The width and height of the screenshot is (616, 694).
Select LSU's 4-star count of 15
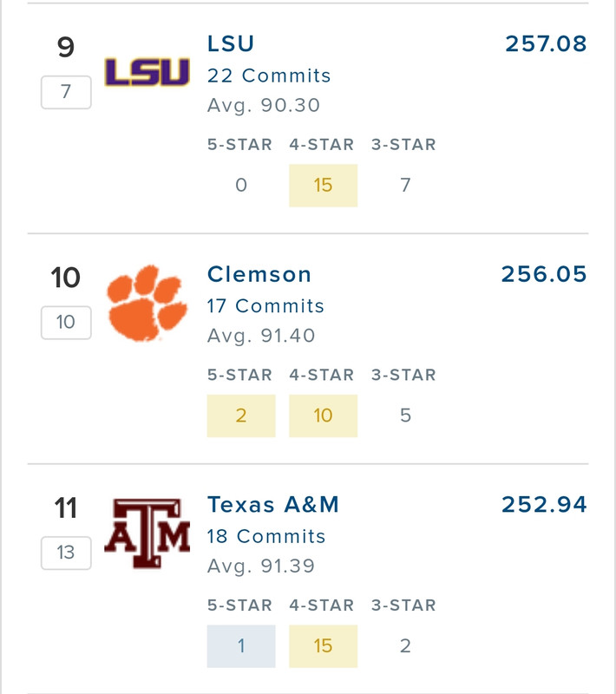323,185
